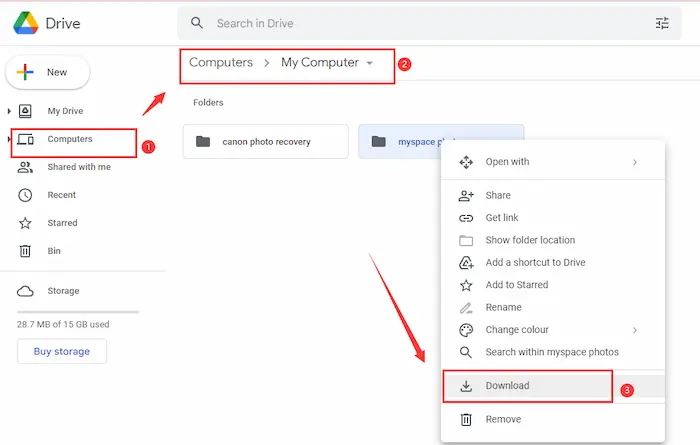700x445 pixels.
Task: Select Add a shortcut to Drive
Action: click(x=553, y=262)
